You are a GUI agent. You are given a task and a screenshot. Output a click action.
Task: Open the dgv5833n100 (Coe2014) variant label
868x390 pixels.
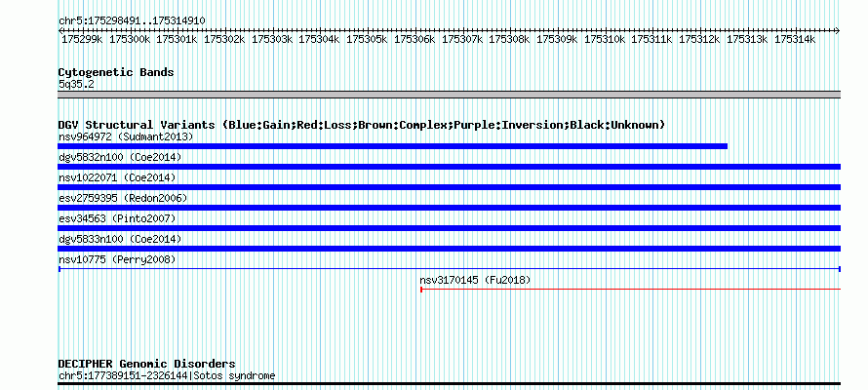click(x=120, y=239)
